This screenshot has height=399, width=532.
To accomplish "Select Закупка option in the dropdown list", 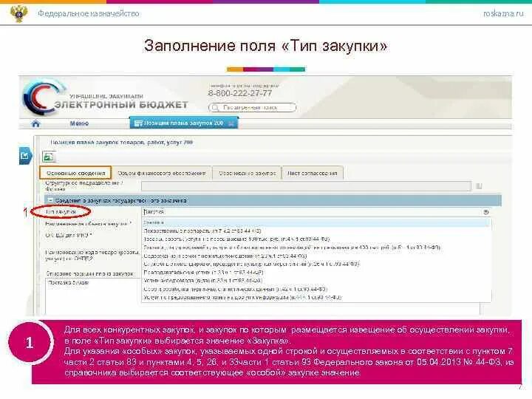I will 316,222.
